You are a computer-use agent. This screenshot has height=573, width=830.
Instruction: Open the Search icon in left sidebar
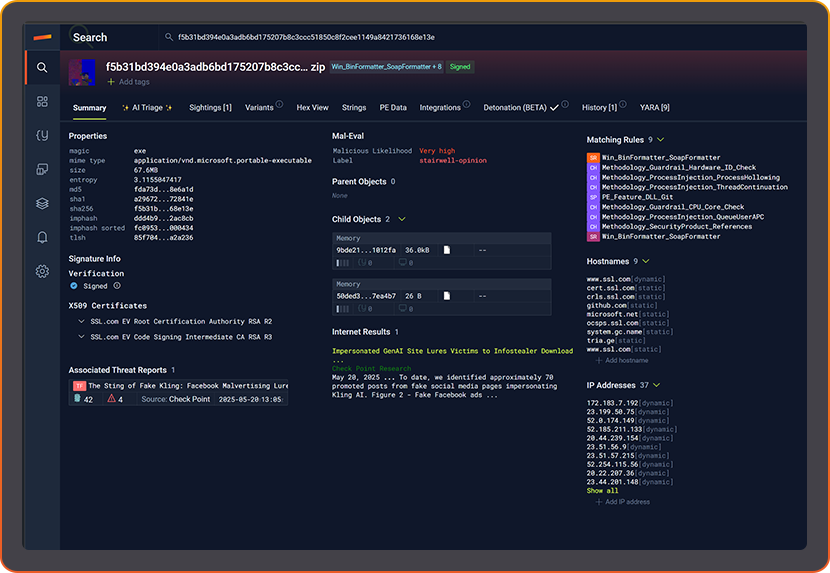tap(42, 68)
